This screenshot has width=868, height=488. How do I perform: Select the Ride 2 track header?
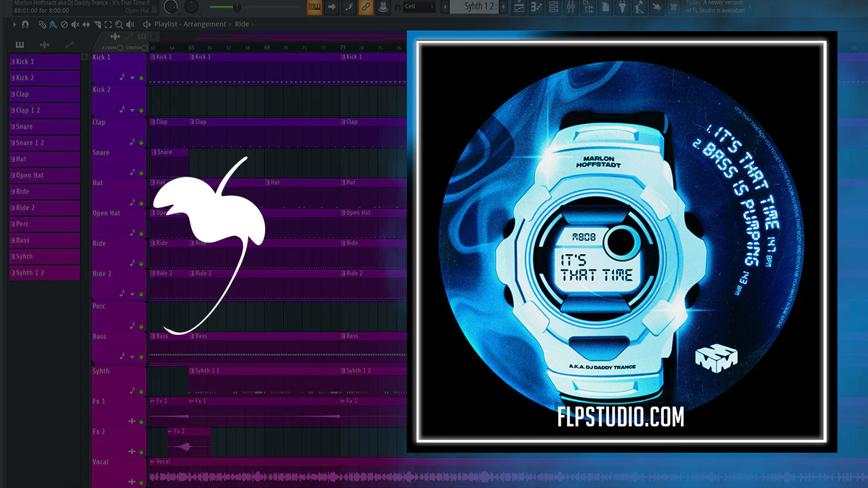pyautogui.click(x=119, y=283)
